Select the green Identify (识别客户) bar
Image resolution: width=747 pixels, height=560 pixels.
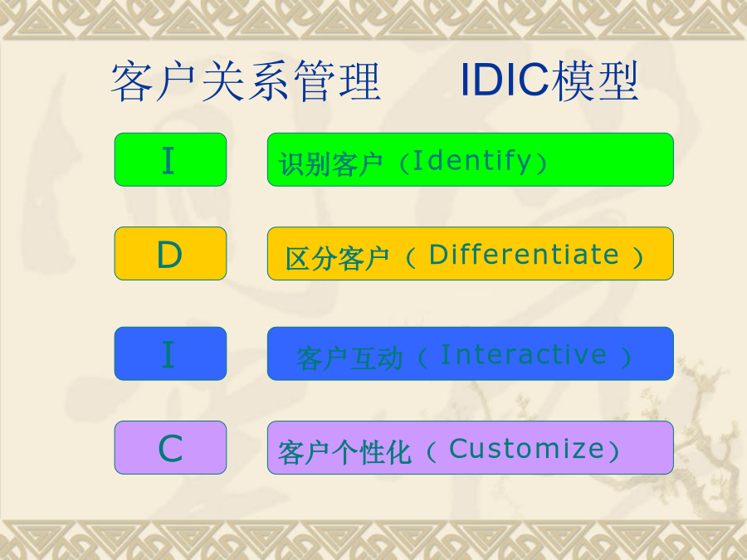[x=471, y=159]
